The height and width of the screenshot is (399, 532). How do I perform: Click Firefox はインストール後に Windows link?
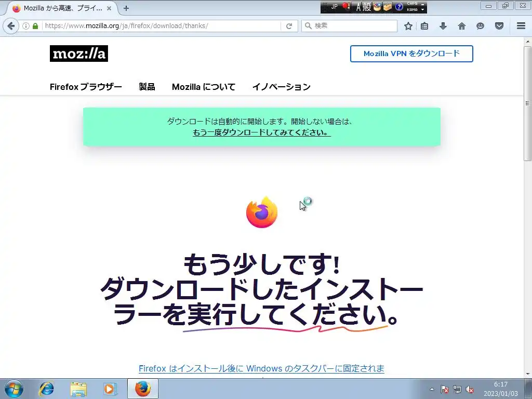(x=261, y=368)
